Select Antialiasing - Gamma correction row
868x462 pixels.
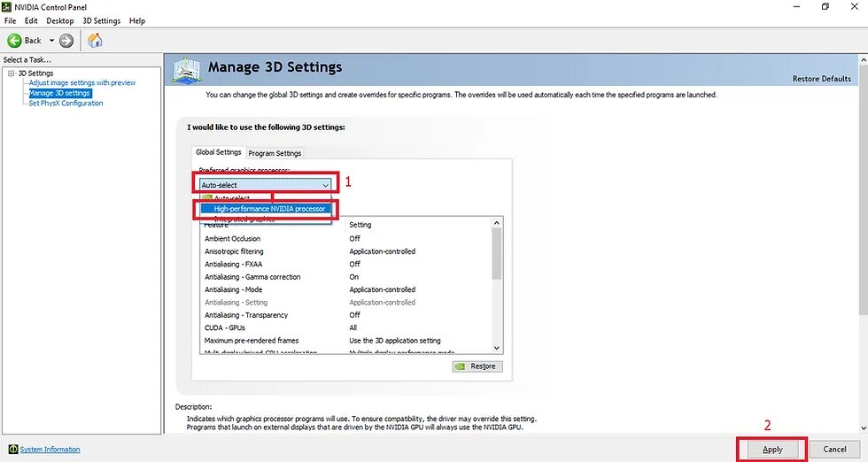345,277
